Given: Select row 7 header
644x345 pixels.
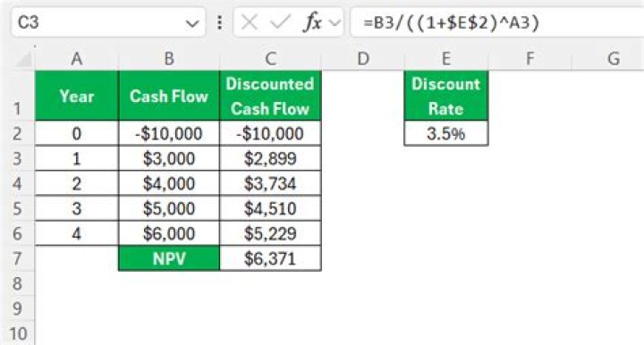Looking at the screenshot, I should (17, 258).
